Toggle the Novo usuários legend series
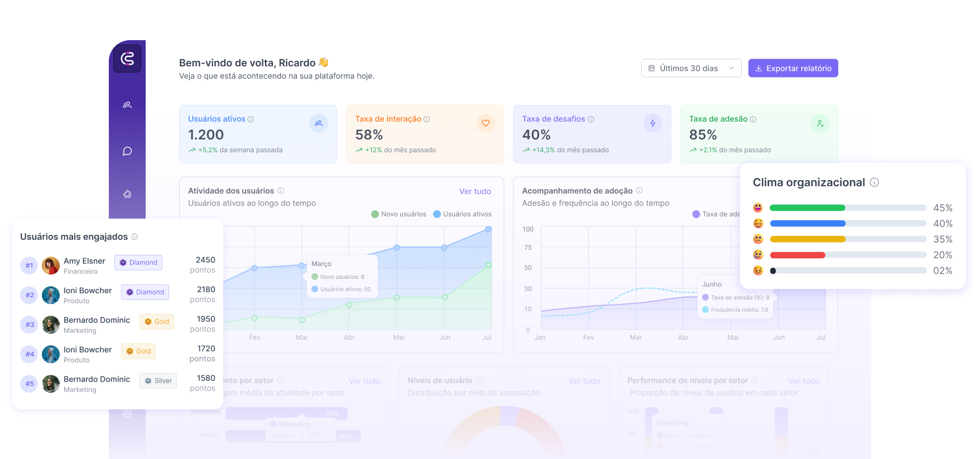Image resolution: width=980 pixels, height=459 pixels. click(x=398, y=214)
